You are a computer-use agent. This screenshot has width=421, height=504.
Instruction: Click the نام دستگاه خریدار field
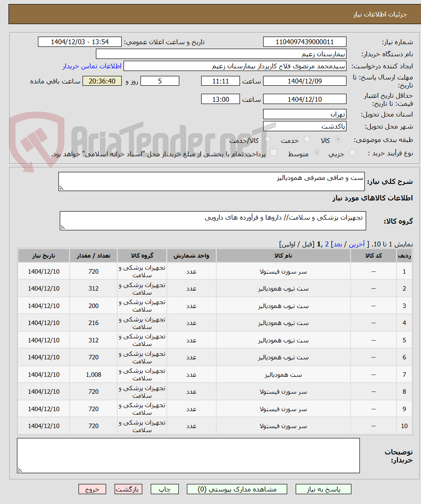pyautogui.click(x=221, y=54)
